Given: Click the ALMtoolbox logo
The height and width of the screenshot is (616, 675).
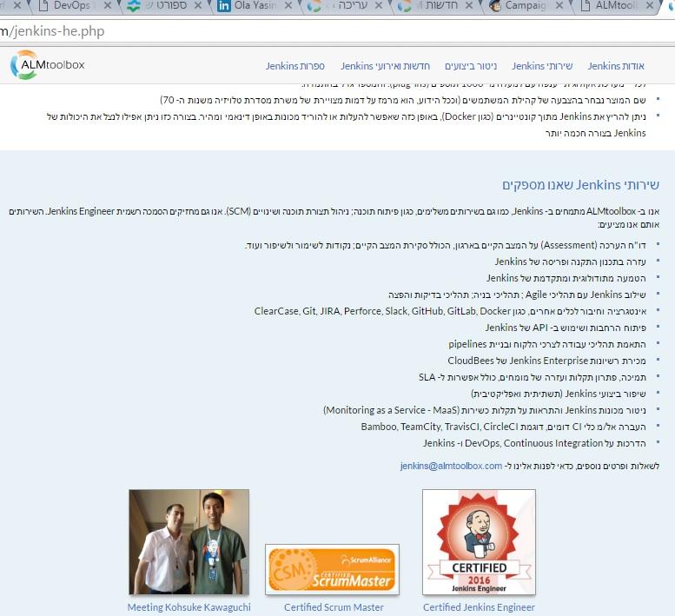Looking at the screenshot, I should [48, 65].
